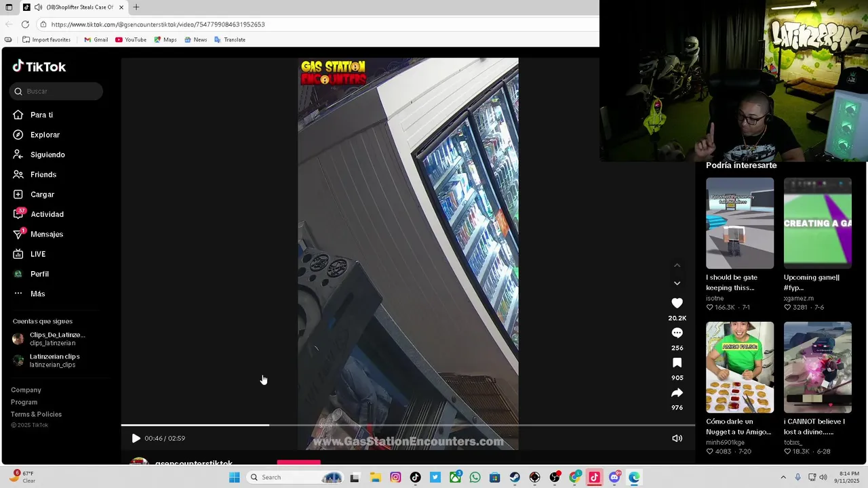
Task: Open active TikTok app in taskbar
Action: point(594,477)
